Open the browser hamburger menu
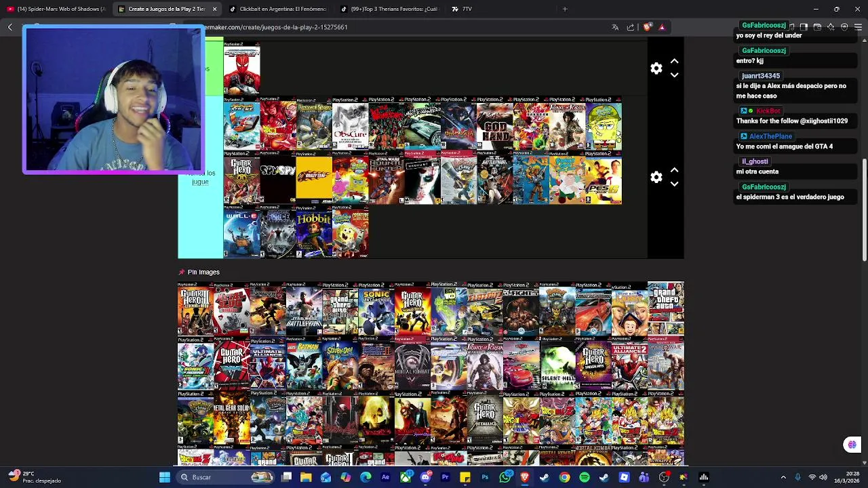 pos(858,27)
